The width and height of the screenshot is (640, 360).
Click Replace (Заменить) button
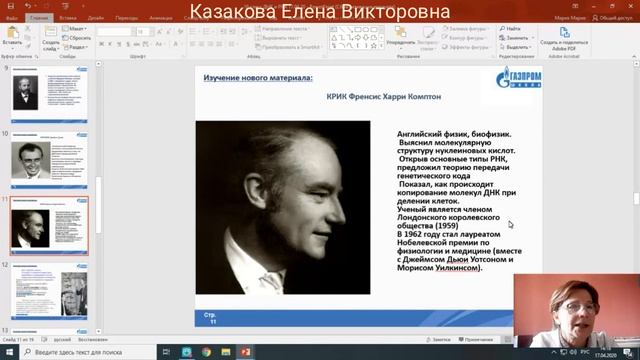516,38
